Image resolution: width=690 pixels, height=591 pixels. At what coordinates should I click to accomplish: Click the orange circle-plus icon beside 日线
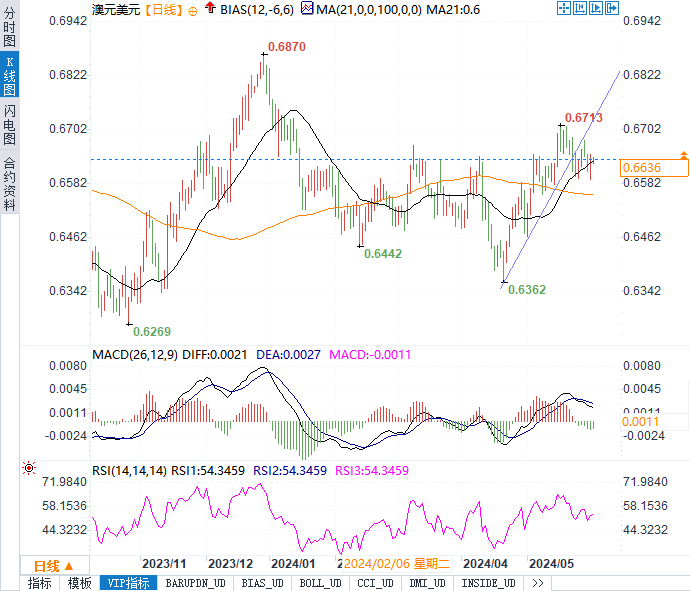193,11
